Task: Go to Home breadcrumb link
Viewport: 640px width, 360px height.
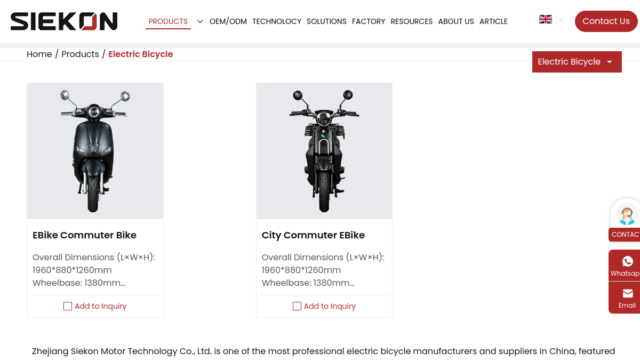Action: 39,54
